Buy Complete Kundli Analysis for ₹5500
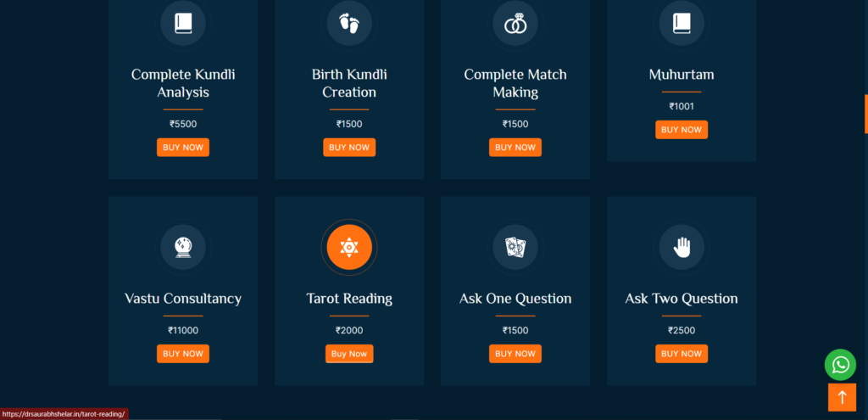The image size is (868, 420). click(183, 148)
